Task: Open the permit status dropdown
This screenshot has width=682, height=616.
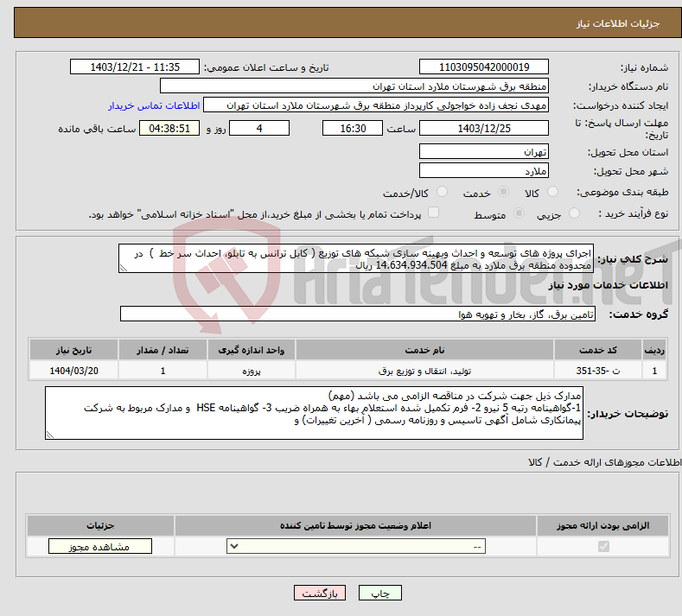Action: (356, 546)
